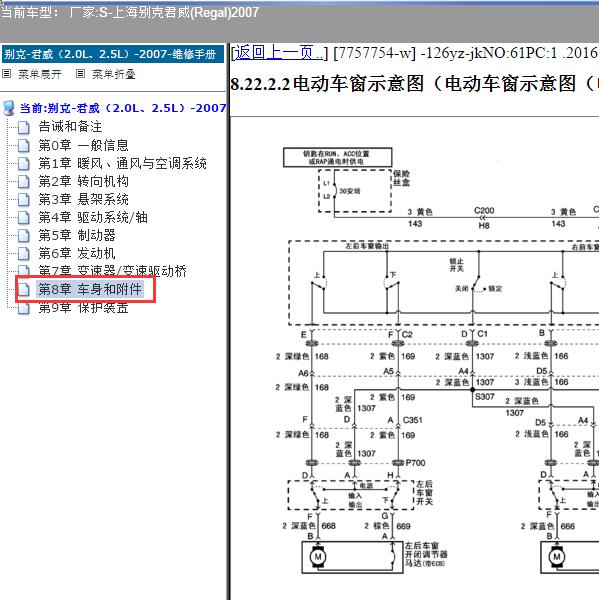
Task: Expand all menus with 菜单展开
Action: coord(39,74)
